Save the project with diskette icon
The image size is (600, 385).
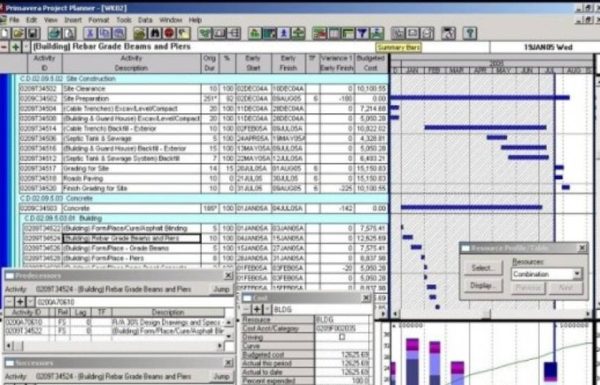(33, 33)
